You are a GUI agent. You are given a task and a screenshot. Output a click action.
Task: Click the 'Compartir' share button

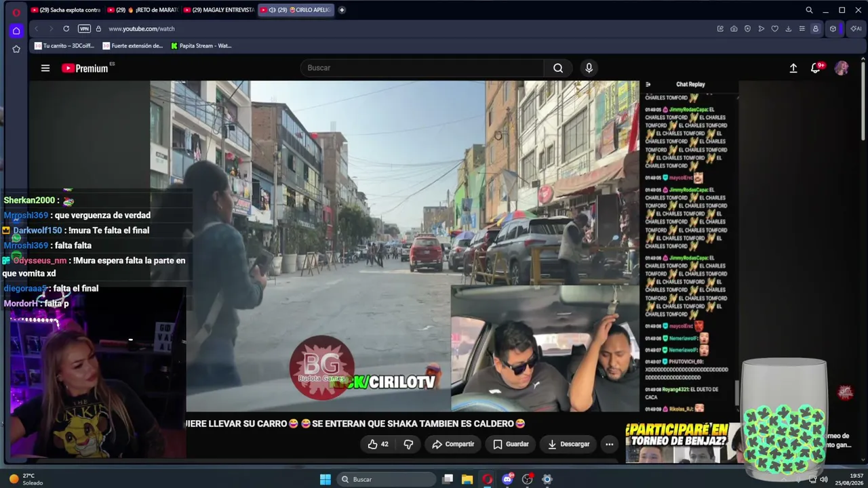(453, 444)
